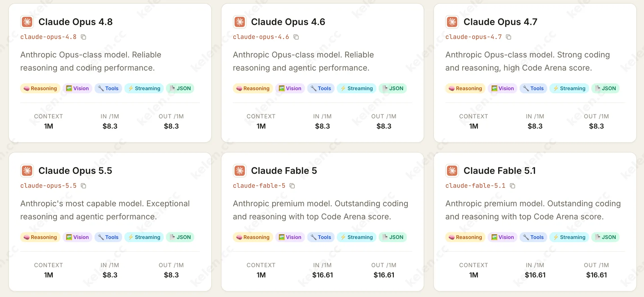This screenshot has width=644, height=297.
Task: Click the 1M context value on Claude Opus 4.7
Action: (474, 126)
